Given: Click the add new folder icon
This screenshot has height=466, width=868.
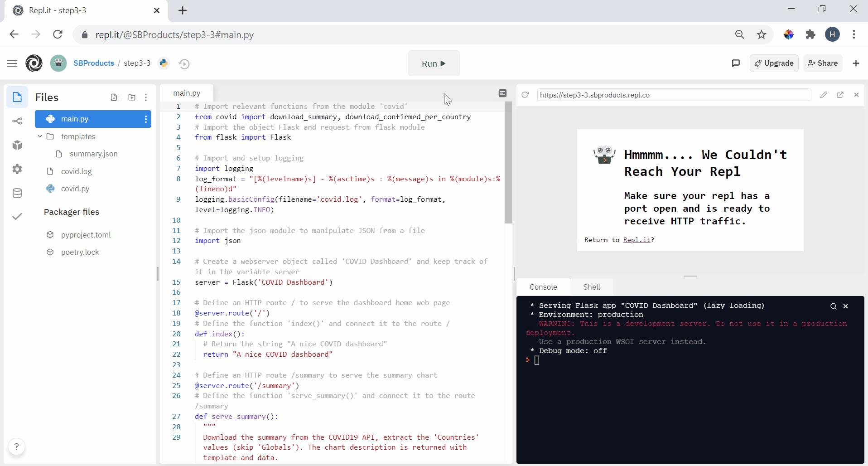Looking at the screenshot, I should [132, 97].
